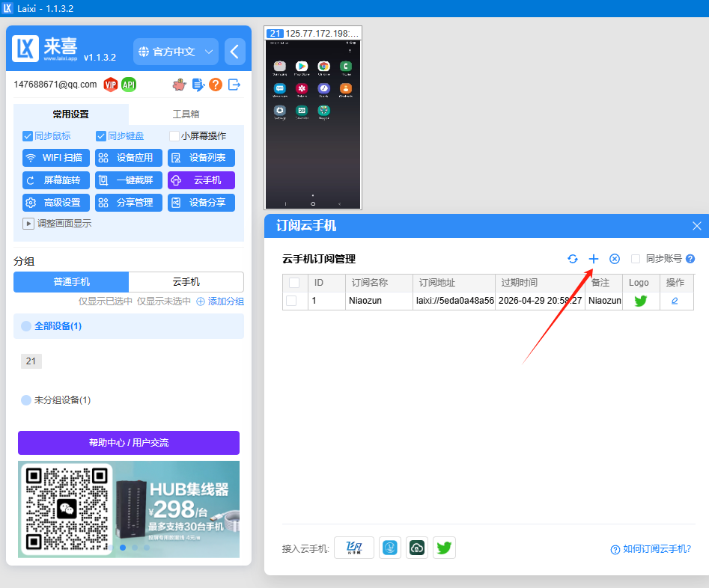Open 高级设置 advanced settings

(x=56, y=203)
